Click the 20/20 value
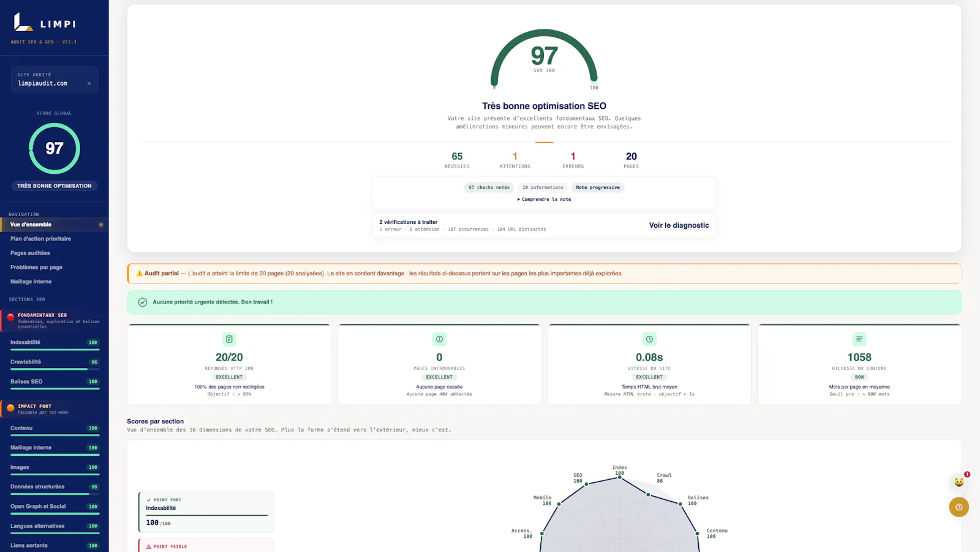This screenshot has width=980, height=552. point(229,357)
